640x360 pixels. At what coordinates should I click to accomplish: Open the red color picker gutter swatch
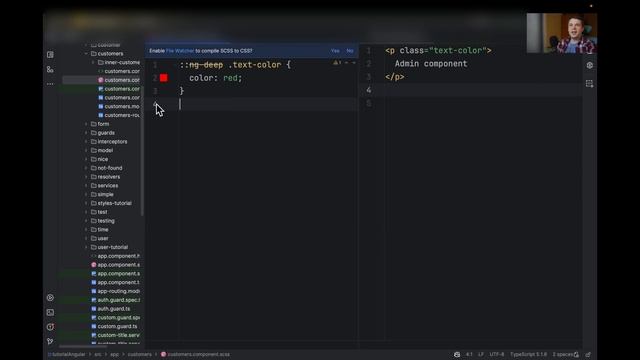click(x=164, y=78)
